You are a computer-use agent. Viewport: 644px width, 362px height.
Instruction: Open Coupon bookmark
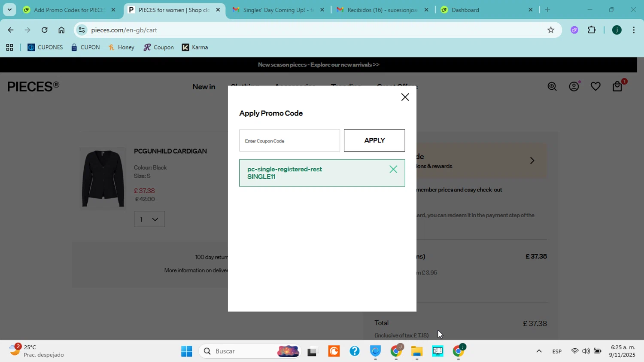click(x=159, y=48)
